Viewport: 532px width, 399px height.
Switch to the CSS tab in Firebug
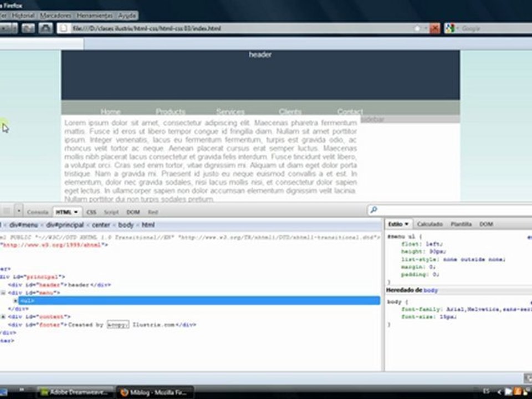pyautogui.click(x=91, y=212)
